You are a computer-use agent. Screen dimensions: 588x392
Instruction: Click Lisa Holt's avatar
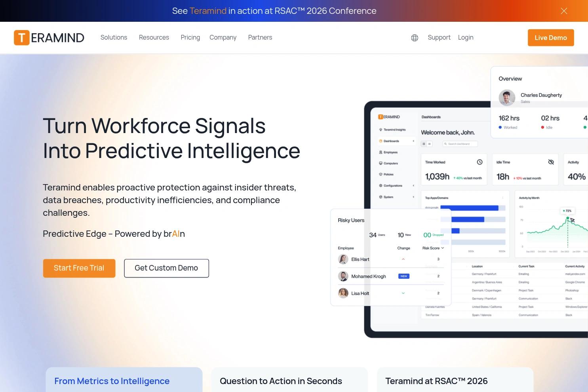pos(343,293)
